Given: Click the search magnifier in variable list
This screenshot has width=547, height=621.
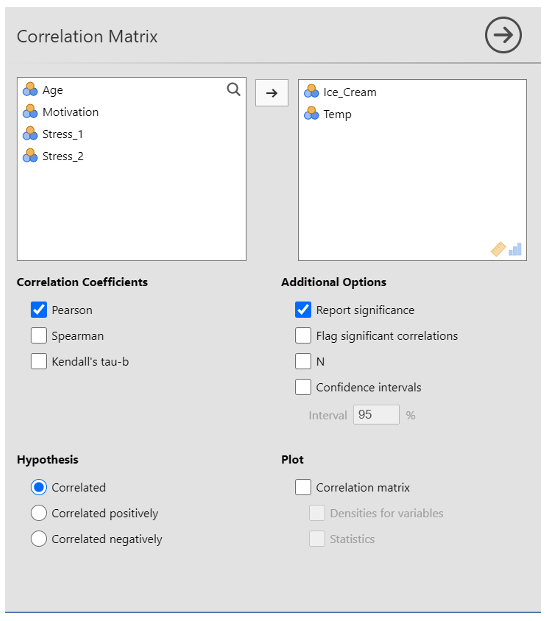Looking at the screenshot, I should [233, 90].
